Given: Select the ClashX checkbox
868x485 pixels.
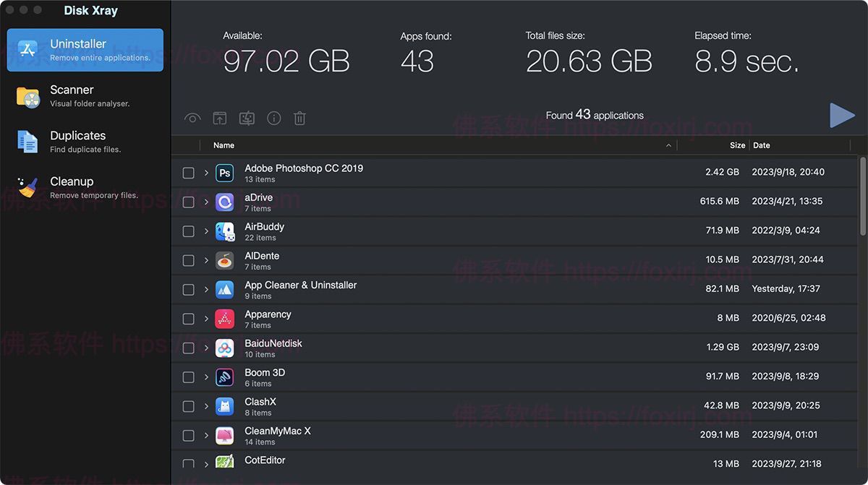Looking at the screenshot, I should coord(188,406).
